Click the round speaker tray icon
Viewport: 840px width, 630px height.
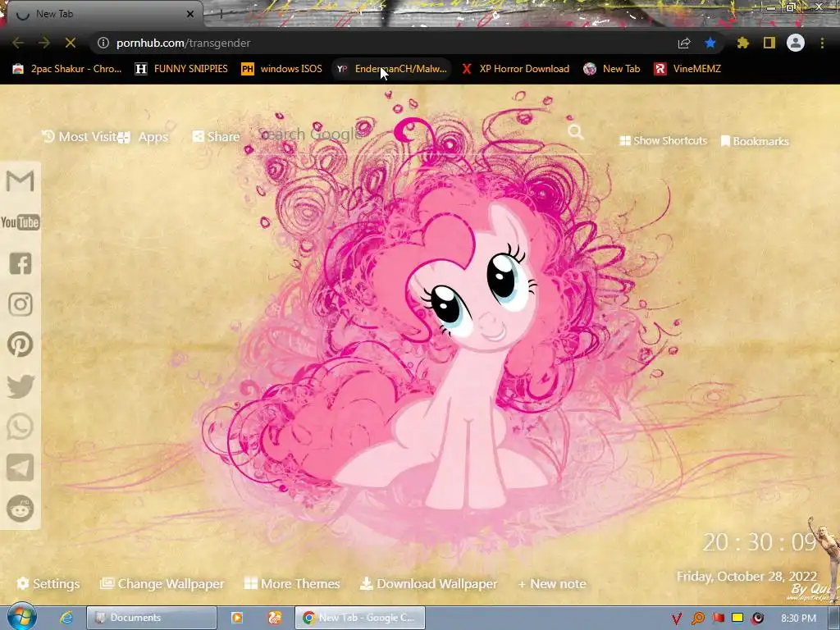point(757,619)
